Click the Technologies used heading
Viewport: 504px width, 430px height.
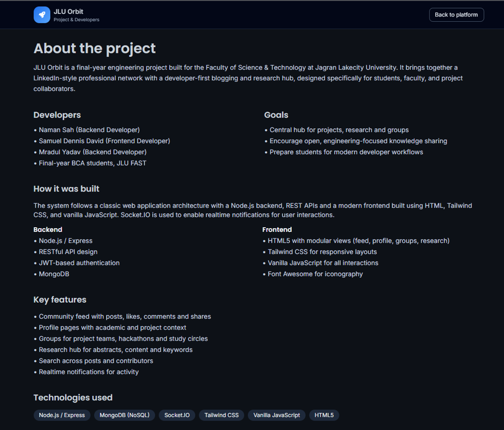(73, 397)
